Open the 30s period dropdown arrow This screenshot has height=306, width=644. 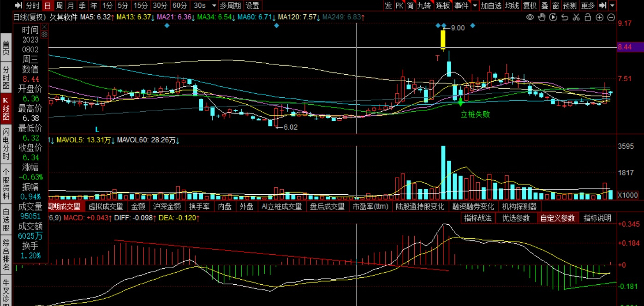pos(214,6)
